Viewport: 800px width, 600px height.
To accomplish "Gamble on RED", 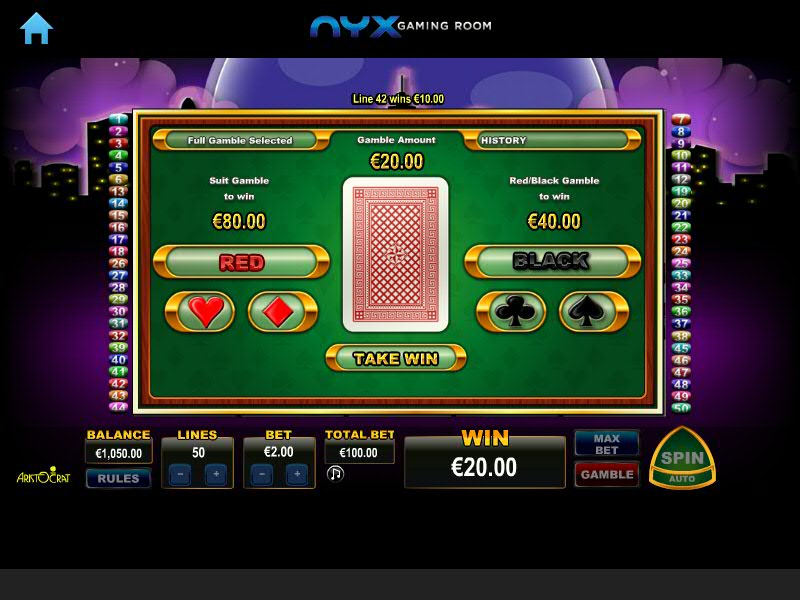I will pyautogui.click(x=241, y=262).
